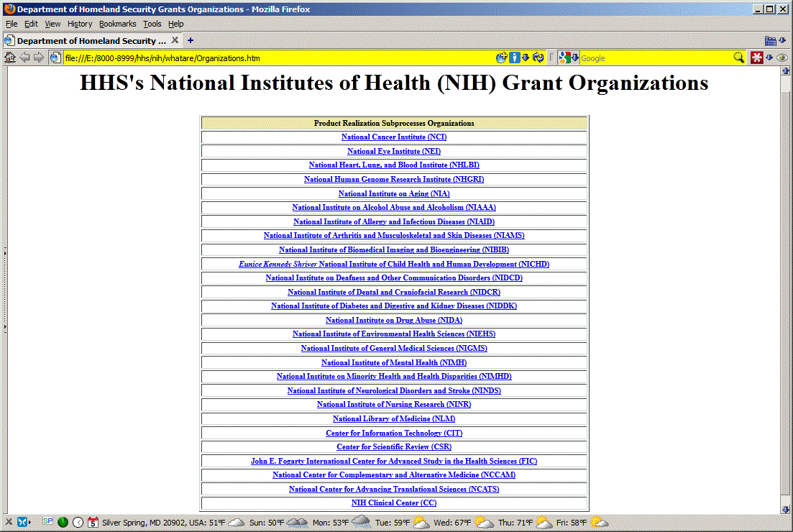The image size is (793, 532).
Task: Close the Department of Homeland Security tab
Action: coord(175,40)
